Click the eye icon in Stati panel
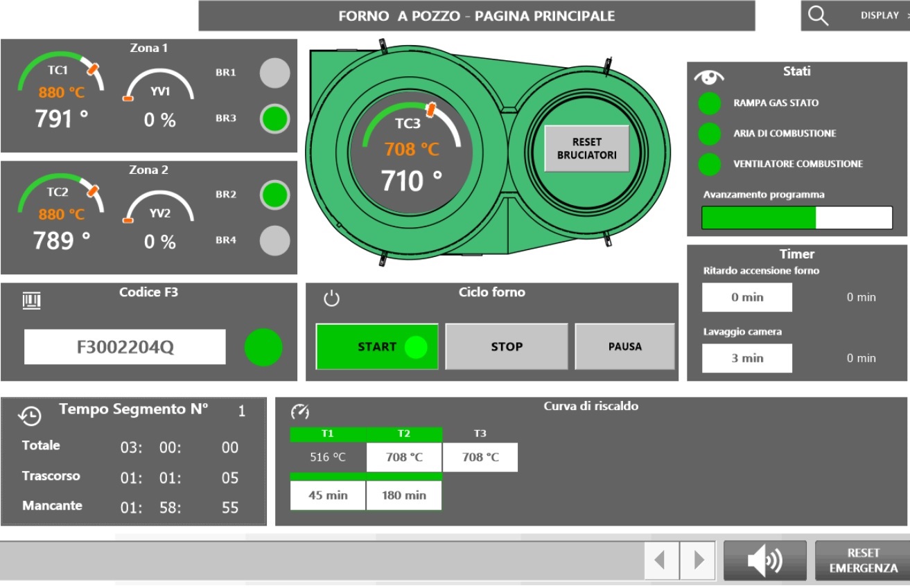Viewport: 910px width, 588px height. [708, 76]
